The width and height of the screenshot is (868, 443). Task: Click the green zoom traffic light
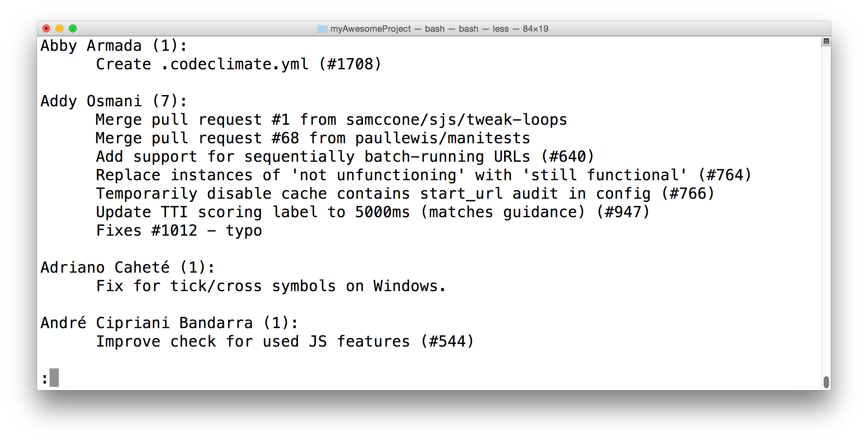click(x=73, y=29)
